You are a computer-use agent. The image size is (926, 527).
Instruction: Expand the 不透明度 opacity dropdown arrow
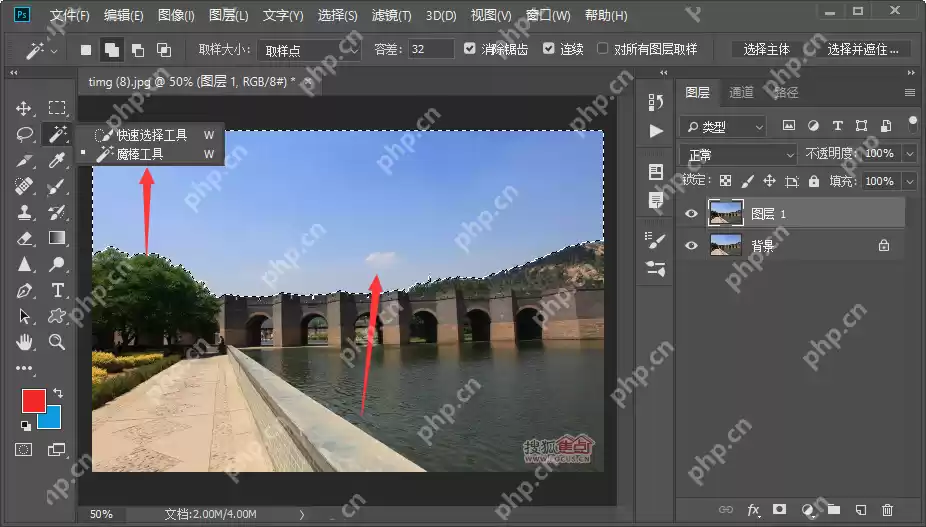coord(909,154)
